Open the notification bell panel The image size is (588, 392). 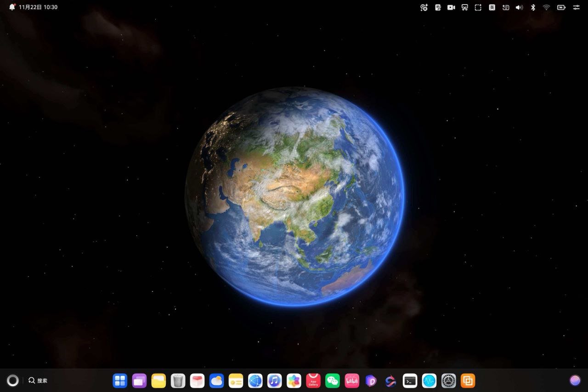tap(12, 7)
